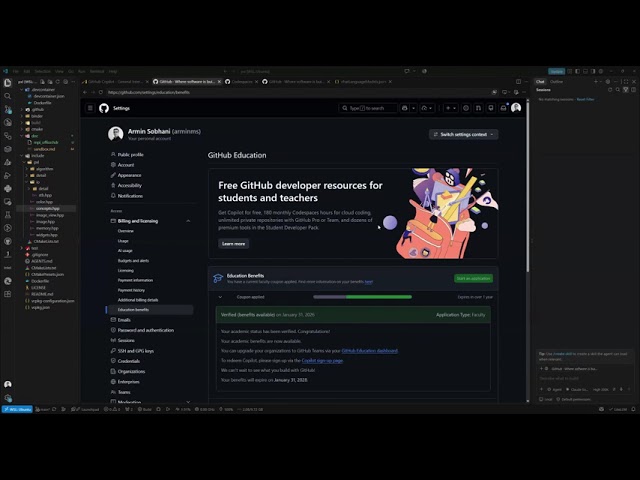Open Public profile settings
Screen dimensions: 640x480
click(130, 155)
